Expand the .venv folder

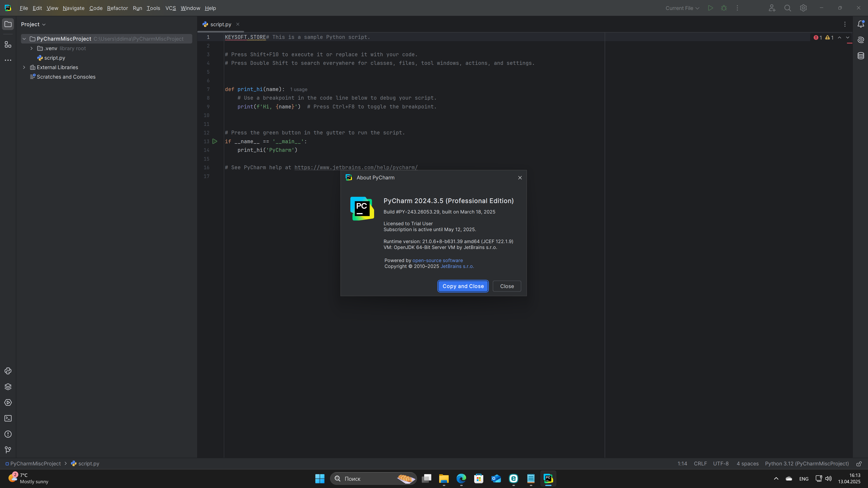click(32, 48)
